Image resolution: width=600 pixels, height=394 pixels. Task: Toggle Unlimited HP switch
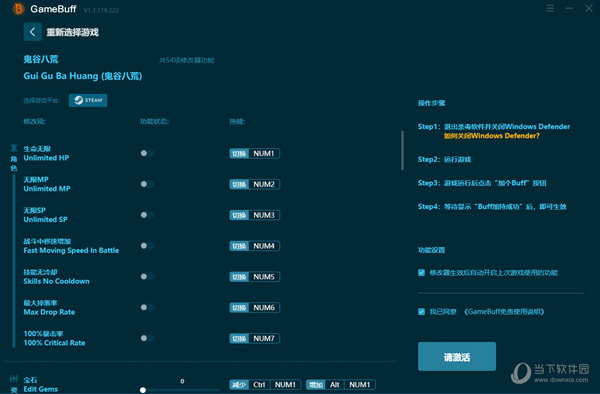(x=147, y=153)
